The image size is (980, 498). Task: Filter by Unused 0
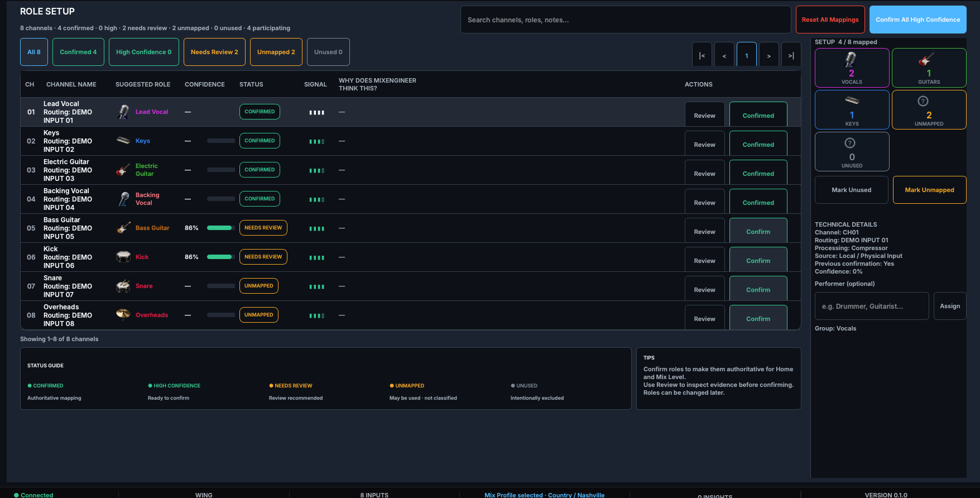point(328,52)
